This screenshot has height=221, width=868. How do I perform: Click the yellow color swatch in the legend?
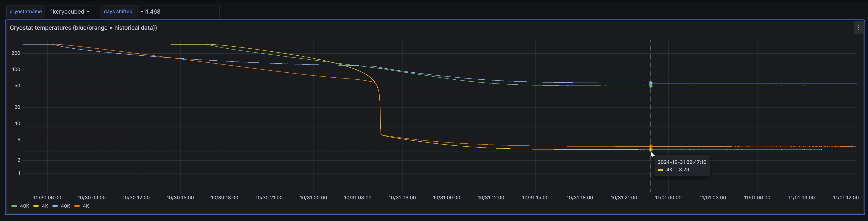(x=36, y=206)
